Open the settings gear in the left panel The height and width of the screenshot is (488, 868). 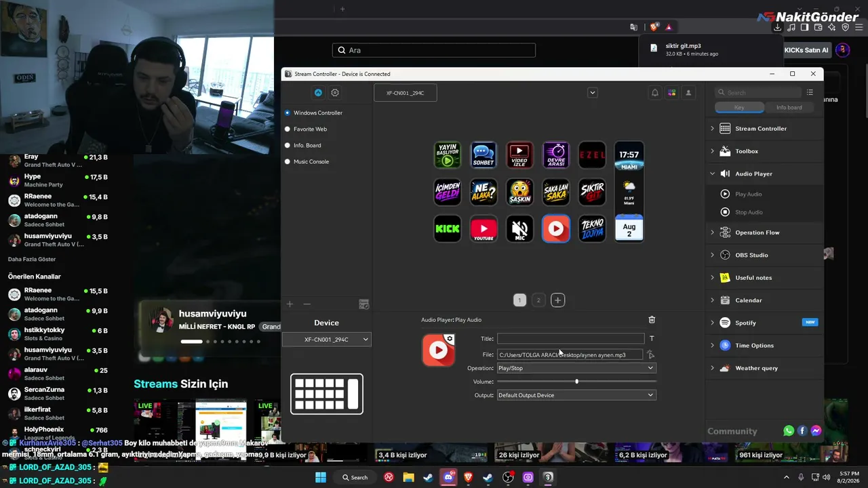tap(335, 93)
